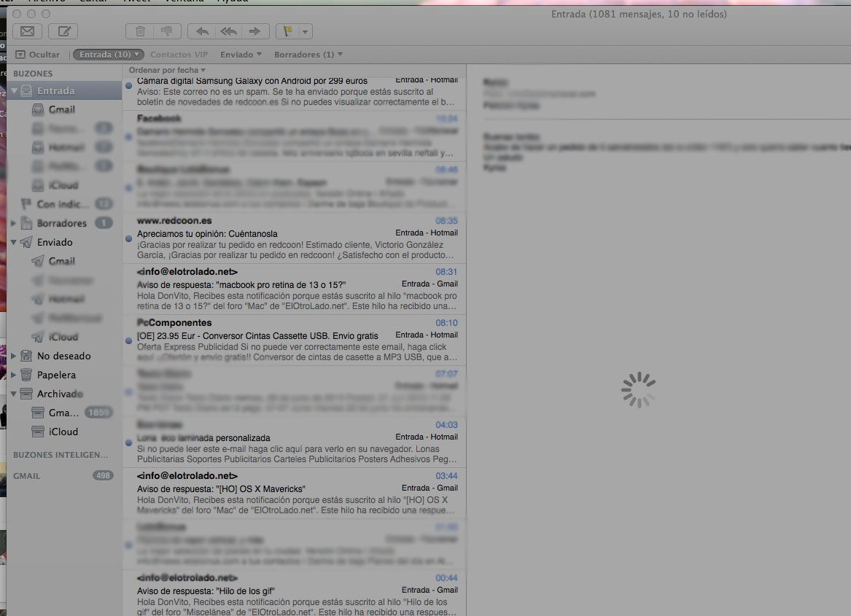Click the unread dot on PcComponentes email
Screen dimensions: 851x616
pyautogui.click(x=128, y=341)
